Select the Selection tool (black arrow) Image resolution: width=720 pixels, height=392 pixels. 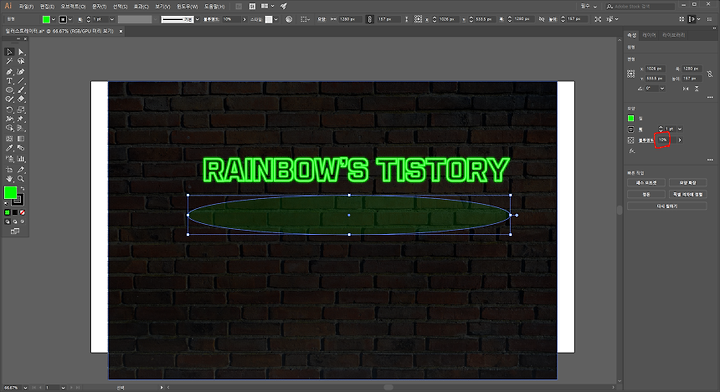tap(9, 52)
